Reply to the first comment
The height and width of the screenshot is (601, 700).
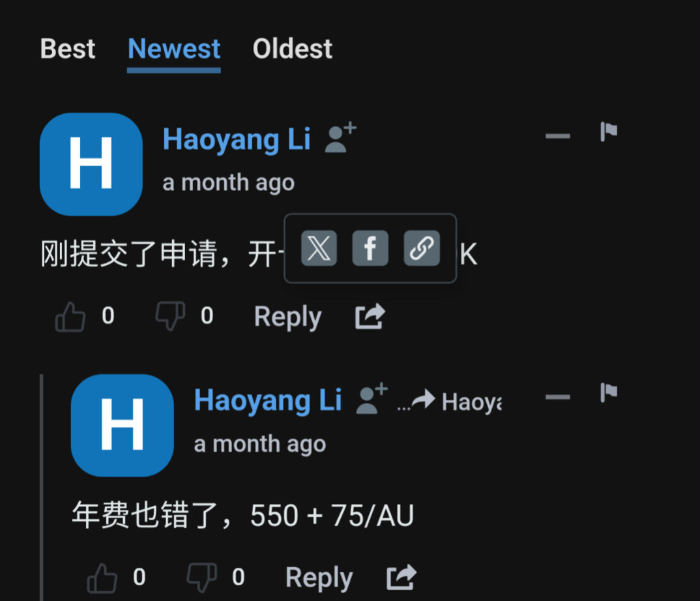(x=288, y=317)
